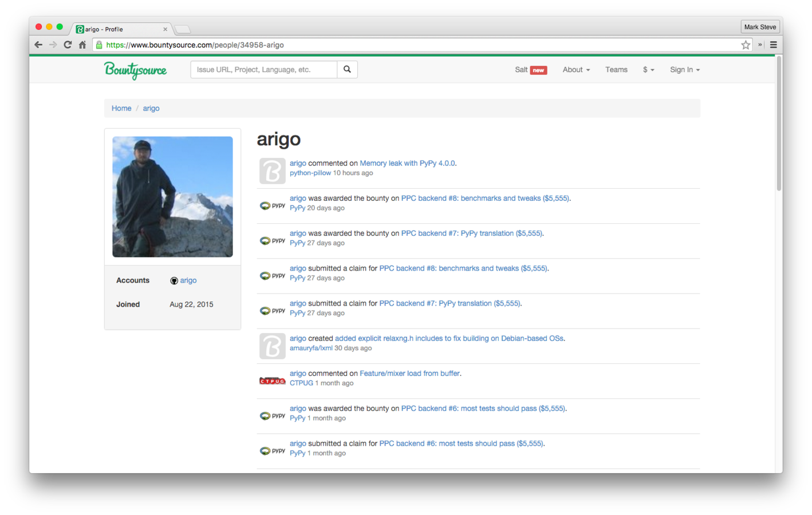Open the arigo GitHub account link
The width and height of the screenshot is (812, 515).
coord(188,280)
